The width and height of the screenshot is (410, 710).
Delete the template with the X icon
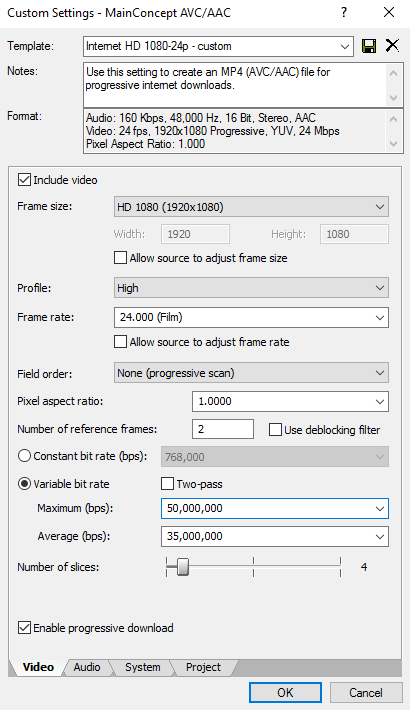pyautogui.click(x=392, y=46)
